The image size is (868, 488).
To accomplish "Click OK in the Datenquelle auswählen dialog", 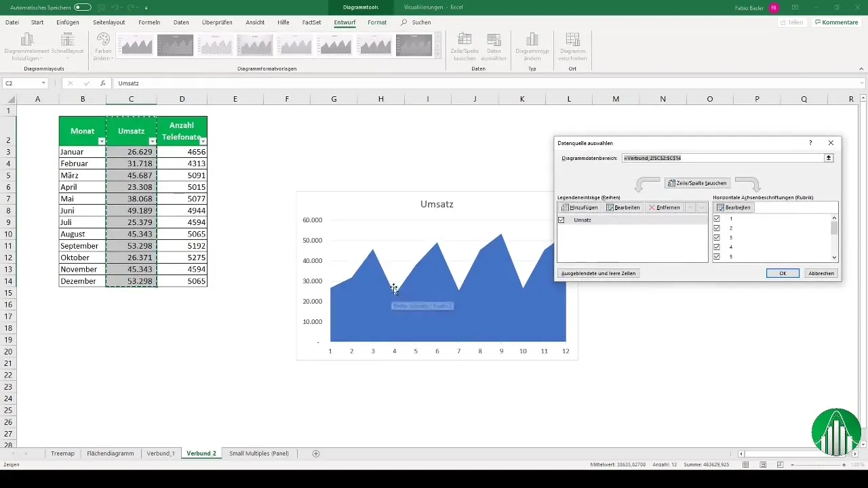I will click(783, 273).
